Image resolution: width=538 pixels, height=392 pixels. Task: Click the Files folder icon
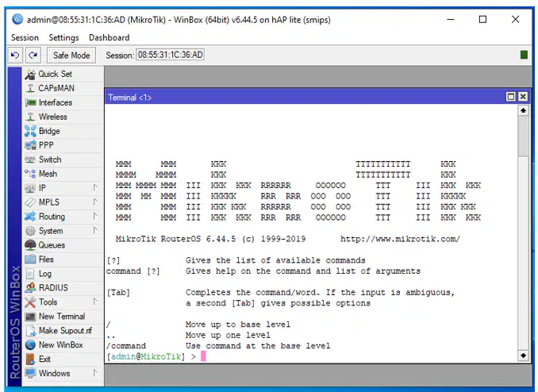tap(30, 259)
